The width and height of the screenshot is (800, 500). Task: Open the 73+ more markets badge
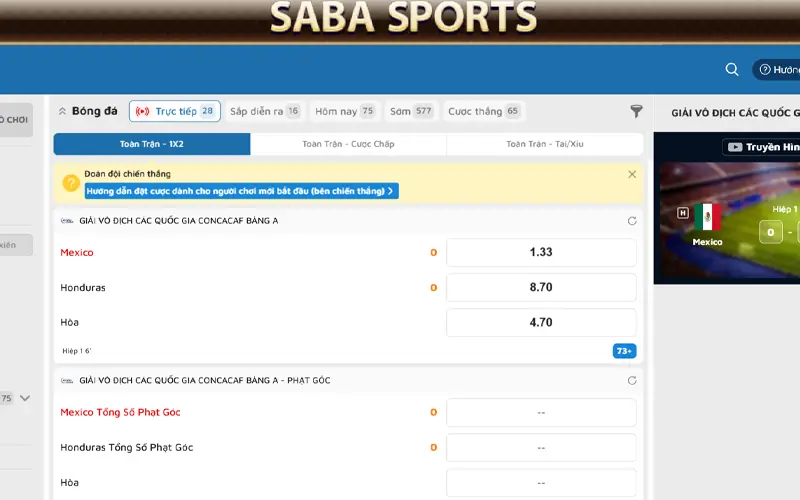(624, 351)
